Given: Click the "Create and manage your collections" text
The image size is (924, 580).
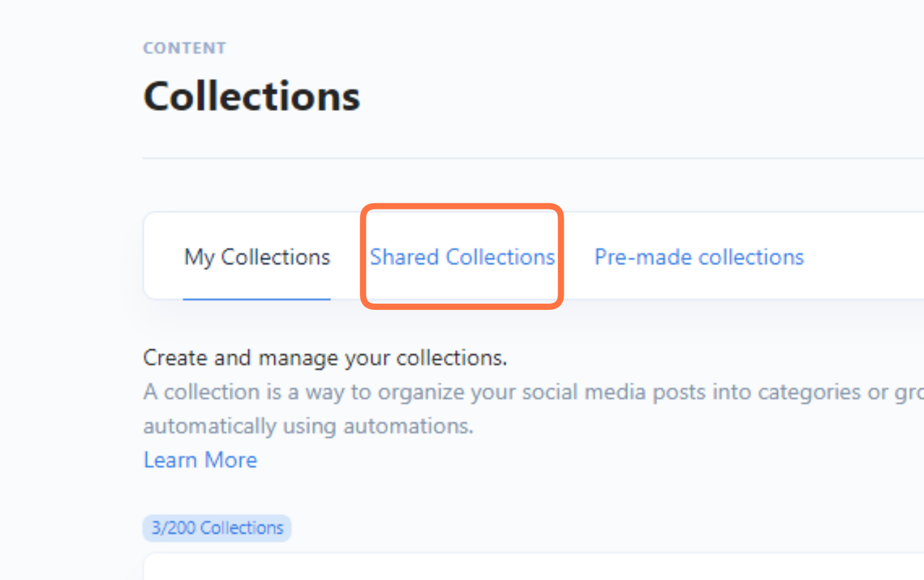Looking at the screenshot, I should (x=325, y=358).
